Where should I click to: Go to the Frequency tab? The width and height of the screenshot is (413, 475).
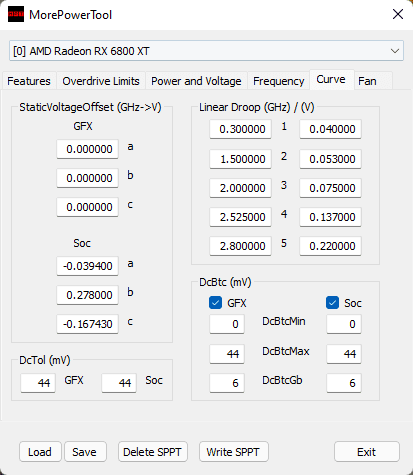(x=279, y=81)
